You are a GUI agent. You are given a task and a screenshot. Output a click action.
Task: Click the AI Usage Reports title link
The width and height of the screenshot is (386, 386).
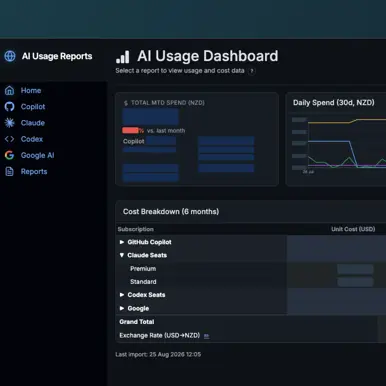[57, 56]
